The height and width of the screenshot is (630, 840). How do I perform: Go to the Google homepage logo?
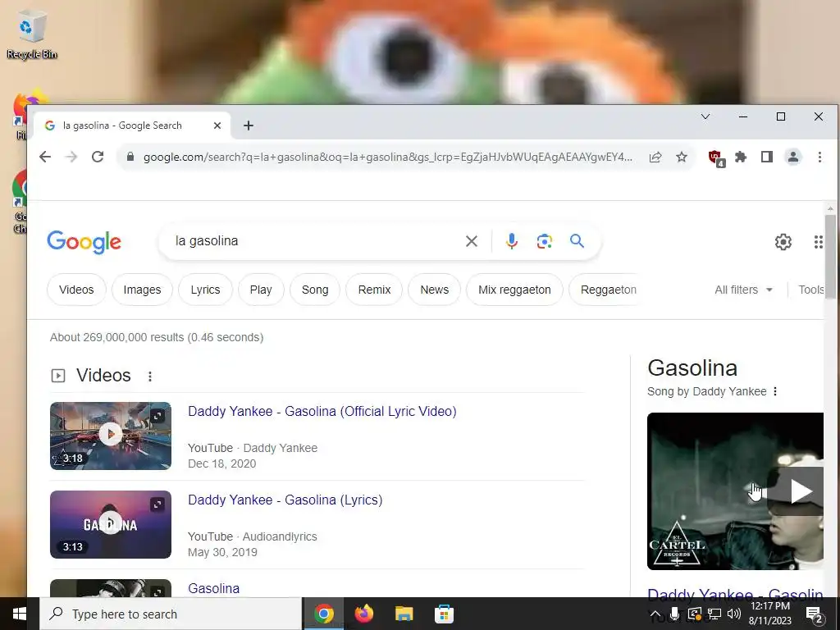[x=84, y=242]
